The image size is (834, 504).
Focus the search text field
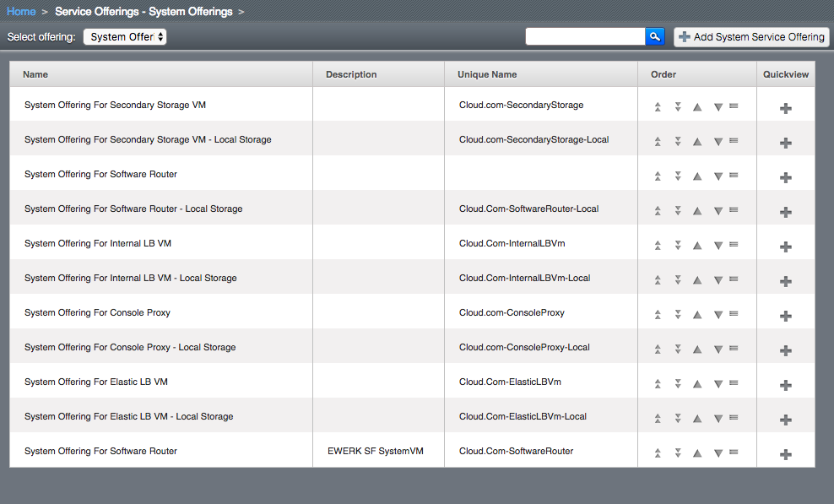point(585,36)
